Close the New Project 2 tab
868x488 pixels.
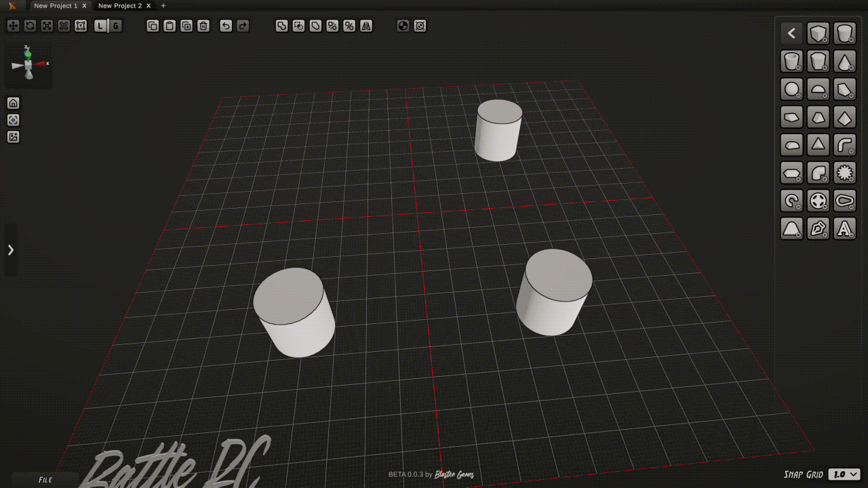[149, 5]
